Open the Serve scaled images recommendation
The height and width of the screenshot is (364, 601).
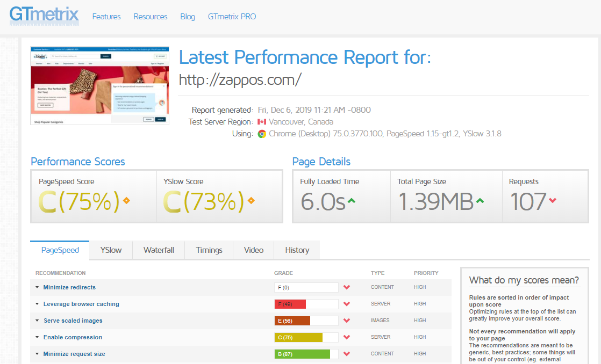point(73,321)
